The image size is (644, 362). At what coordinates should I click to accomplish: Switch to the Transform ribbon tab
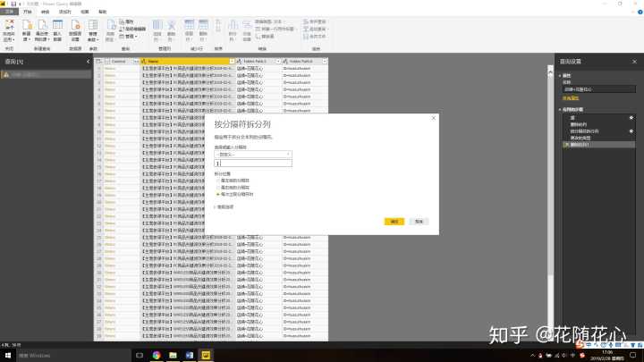(x=46, y=12)
